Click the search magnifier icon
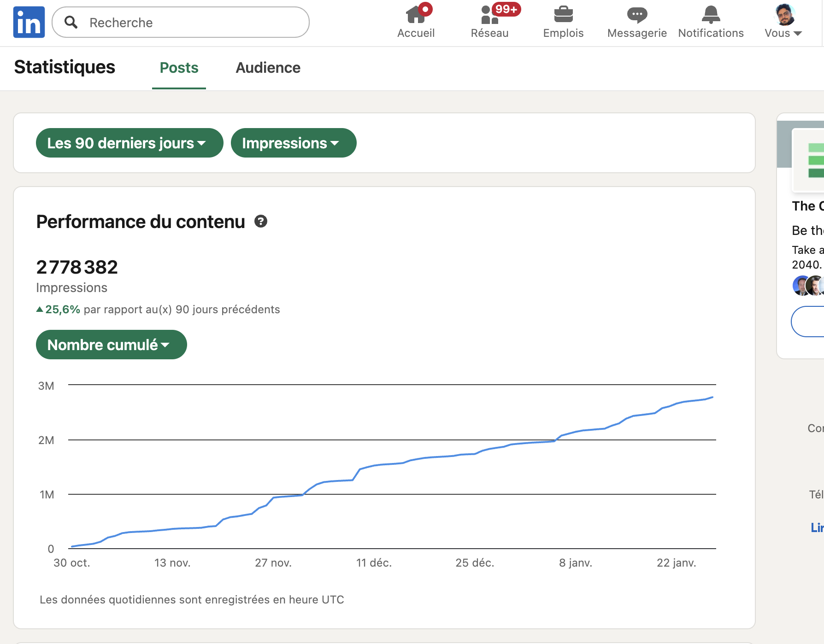The height and width of the screenshot is (644, 824). coord(71,22)
